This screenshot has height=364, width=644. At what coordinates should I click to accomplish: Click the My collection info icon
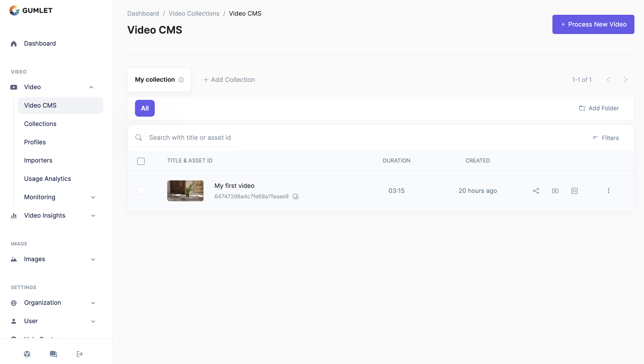tap(181, 80)
